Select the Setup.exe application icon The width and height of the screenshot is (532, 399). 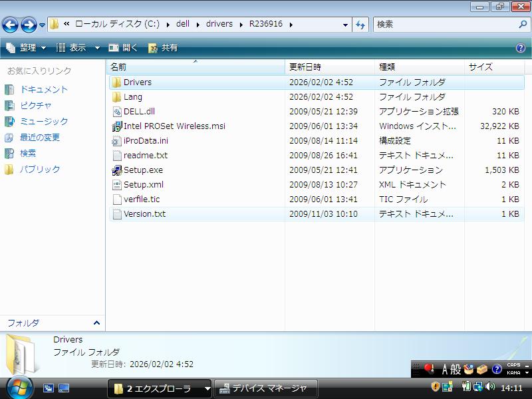[x=117, y=170]
